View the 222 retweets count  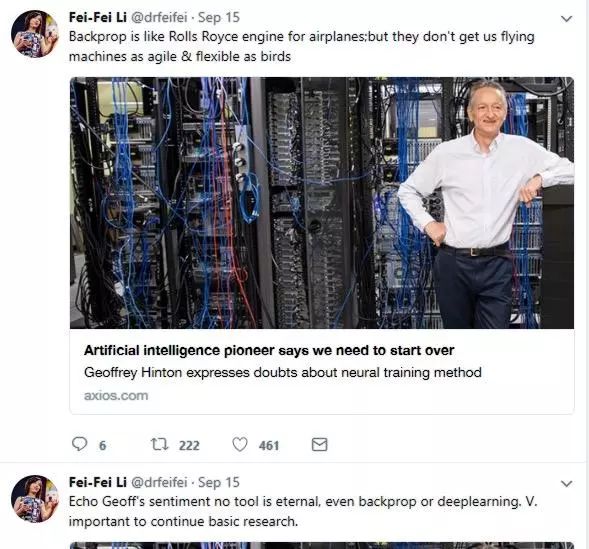click(x=189, y=445)
